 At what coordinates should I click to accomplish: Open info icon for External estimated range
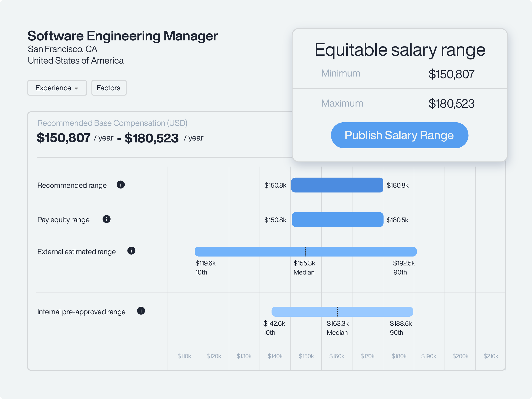(131, 251)
